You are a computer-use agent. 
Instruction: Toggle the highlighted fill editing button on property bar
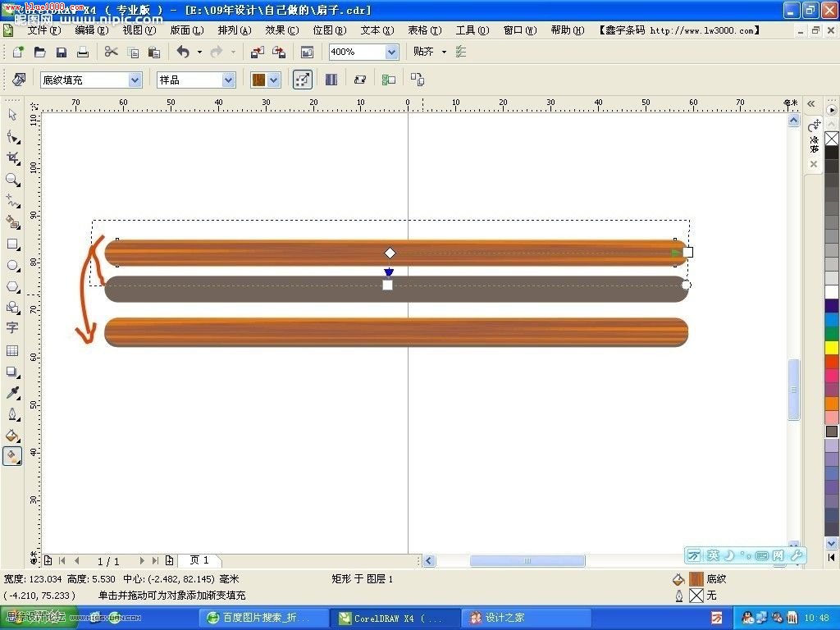click(x=302, y=79)
